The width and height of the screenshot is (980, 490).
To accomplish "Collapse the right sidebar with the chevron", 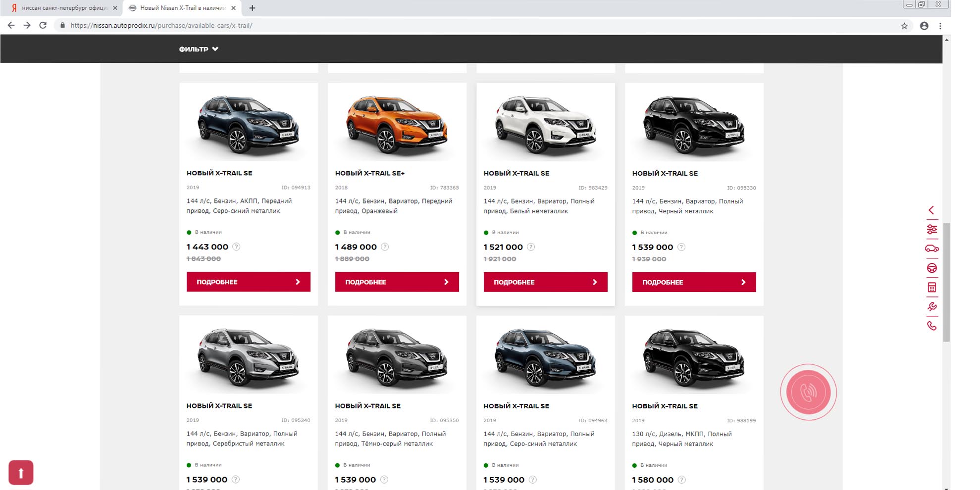I will coord(931,210).
